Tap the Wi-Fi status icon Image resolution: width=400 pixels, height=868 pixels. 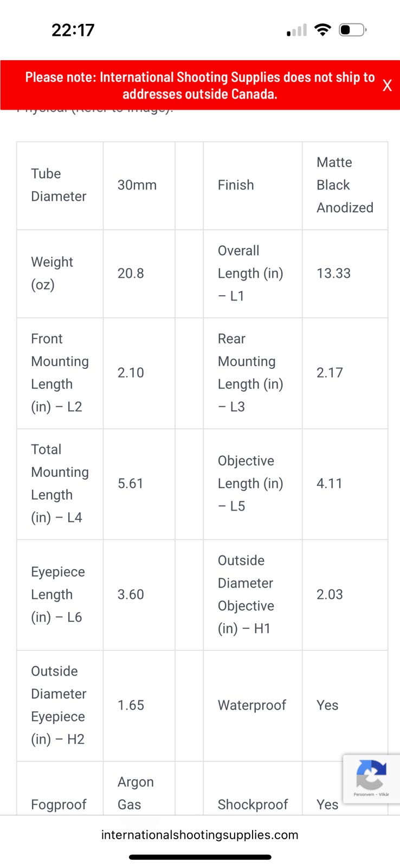[322, 30]
